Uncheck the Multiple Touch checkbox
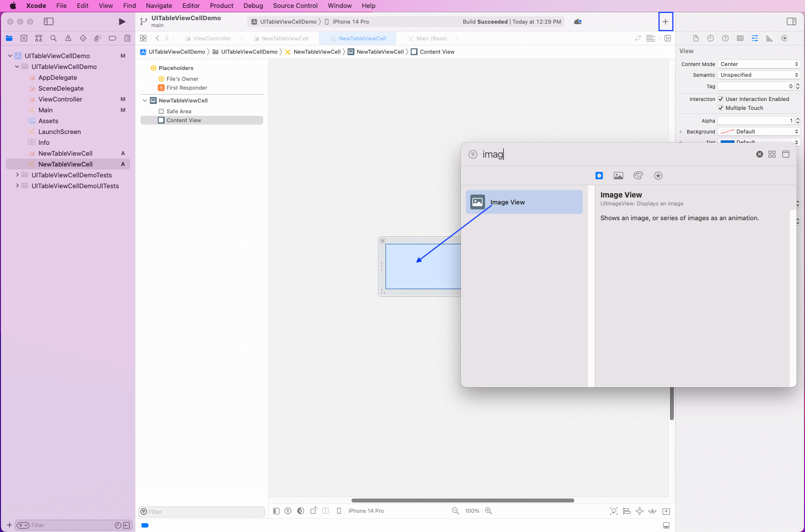The height and width of the screenshot is (532, 805). (721, 108)
